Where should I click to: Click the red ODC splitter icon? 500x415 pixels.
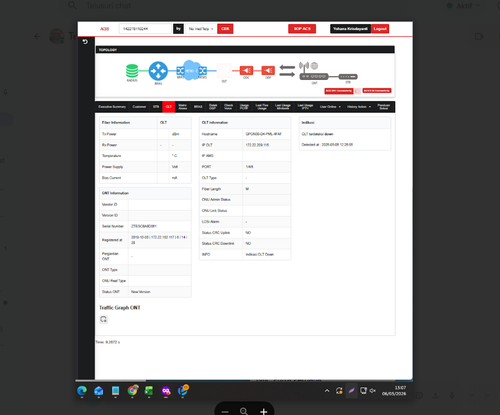(x=246, y=70)
